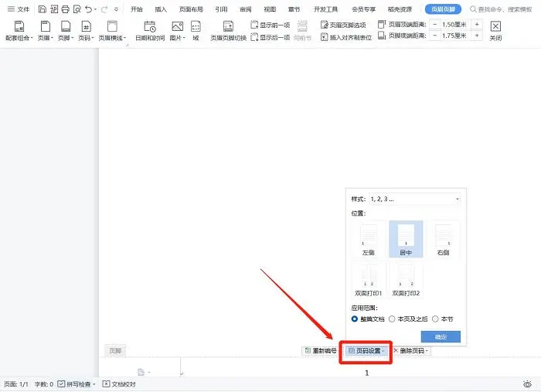Click the 1.50厘米 header distance field

[x=455, y=25]
